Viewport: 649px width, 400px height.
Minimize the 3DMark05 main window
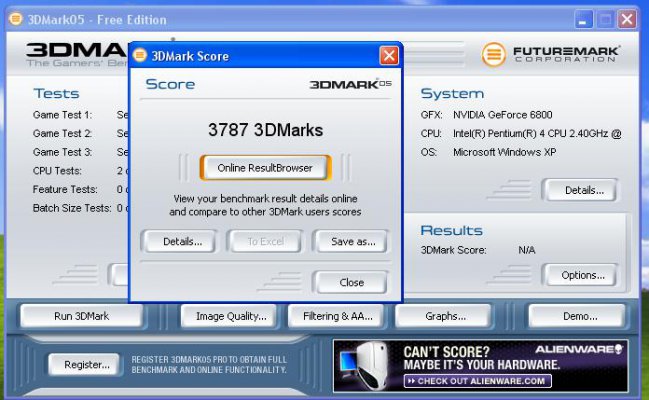pos(584,19)
